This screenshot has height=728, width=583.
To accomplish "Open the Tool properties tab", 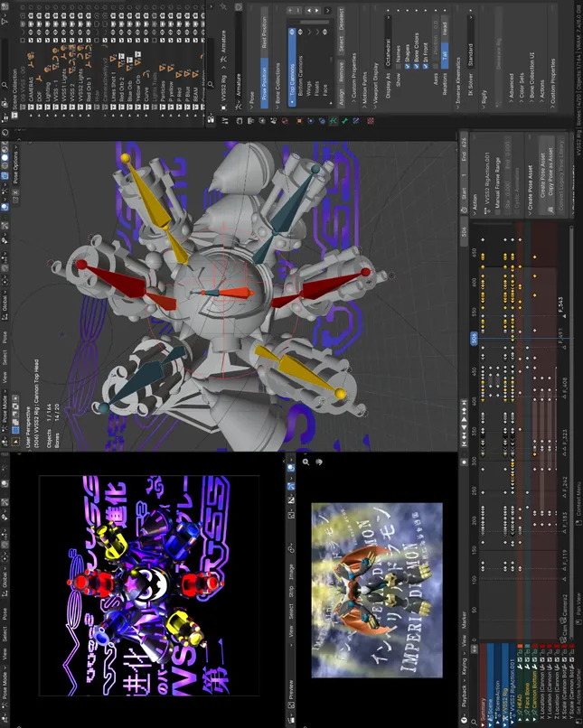I will pyautogui.click(x=225, y=121).
